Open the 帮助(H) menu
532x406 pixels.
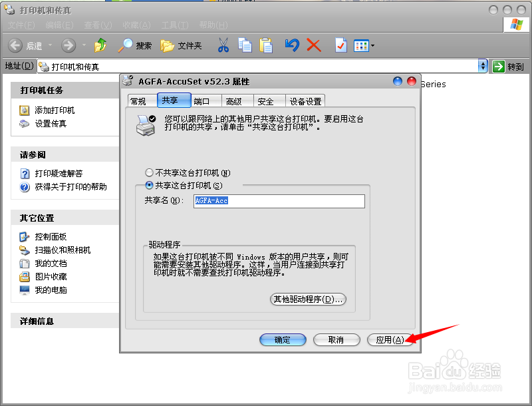click(213, 25)
